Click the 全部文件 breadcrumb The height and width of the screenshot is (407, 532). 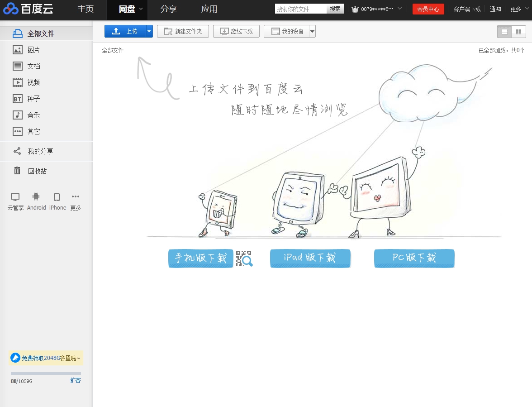[x=113, y=51]
